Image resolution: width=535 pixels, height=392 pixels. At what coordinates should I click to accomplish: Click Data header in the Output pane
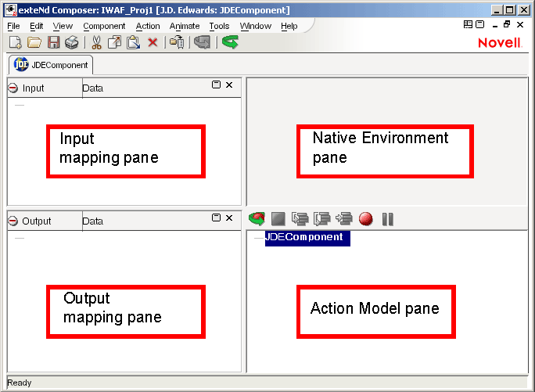[93, 221]
